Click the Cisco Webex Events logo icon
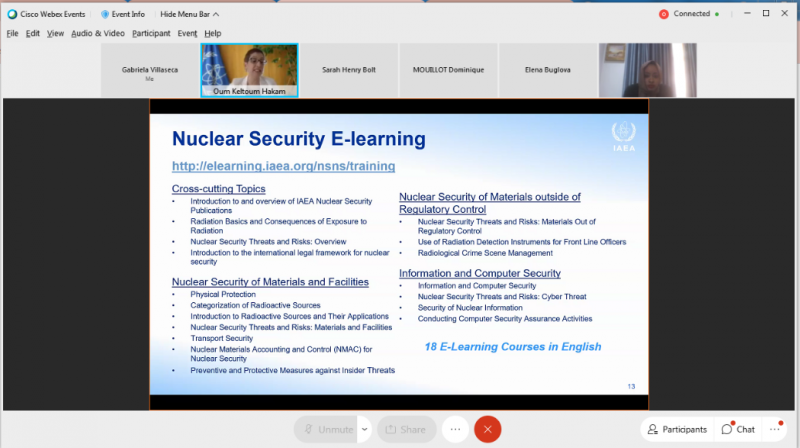Screen dimensions: 800x448 (x=12, y=14)
